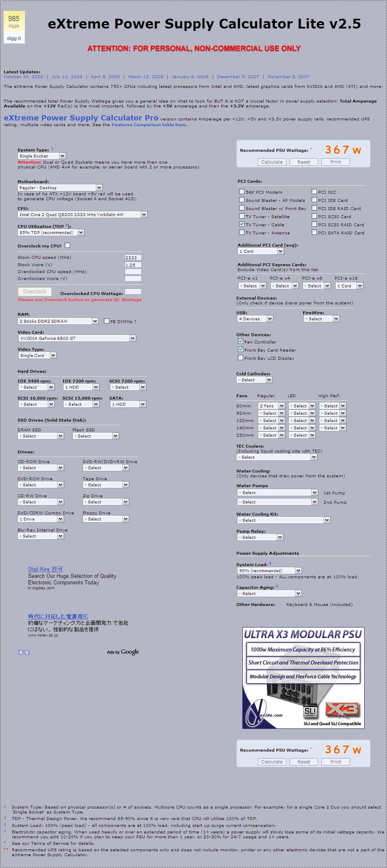The image size is (387, 868).
Task: Check the Front Bay LCD Display checkbox
Action: click(x=240, y=357)
